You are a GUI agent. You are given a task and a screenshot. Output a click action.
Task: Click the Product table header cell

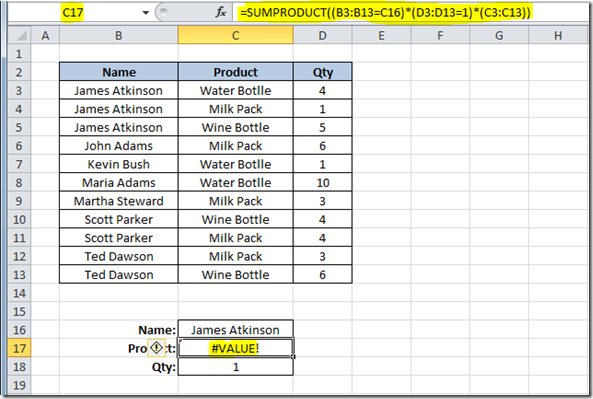[236, 72]
